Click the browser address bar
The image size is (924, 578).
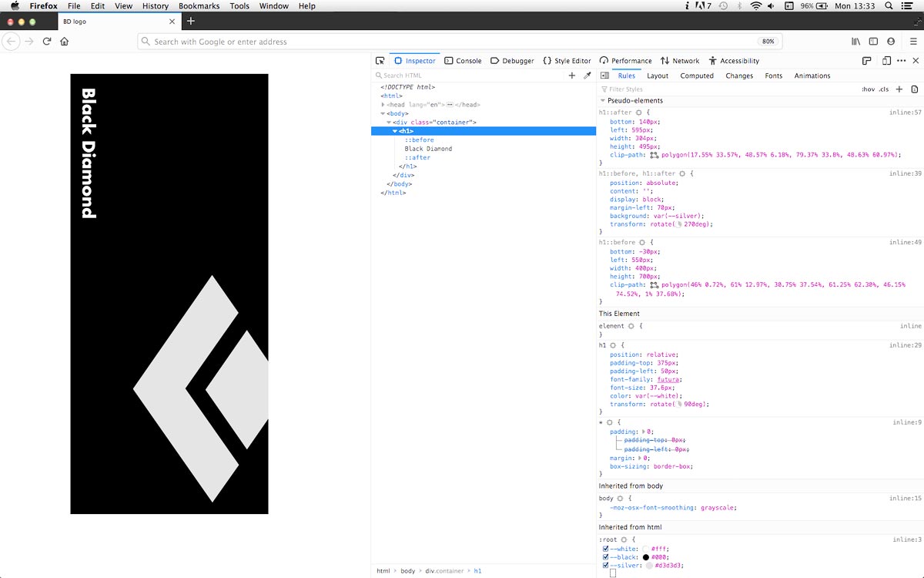pos(459,42)
